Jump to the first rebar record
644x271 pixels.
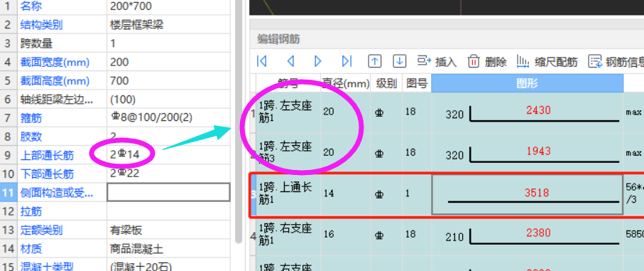tap(261, 61)
